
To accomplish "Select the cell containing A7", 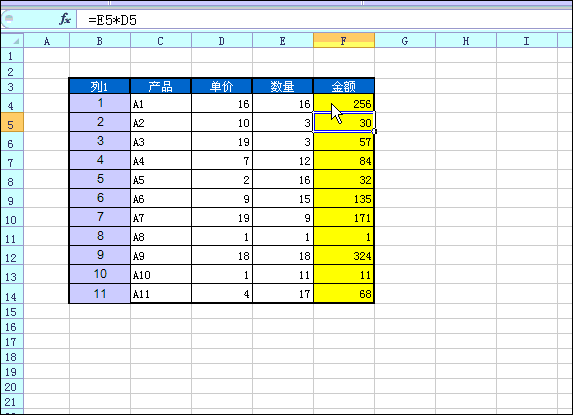I will pyautogui.click(x=161, y=217).
